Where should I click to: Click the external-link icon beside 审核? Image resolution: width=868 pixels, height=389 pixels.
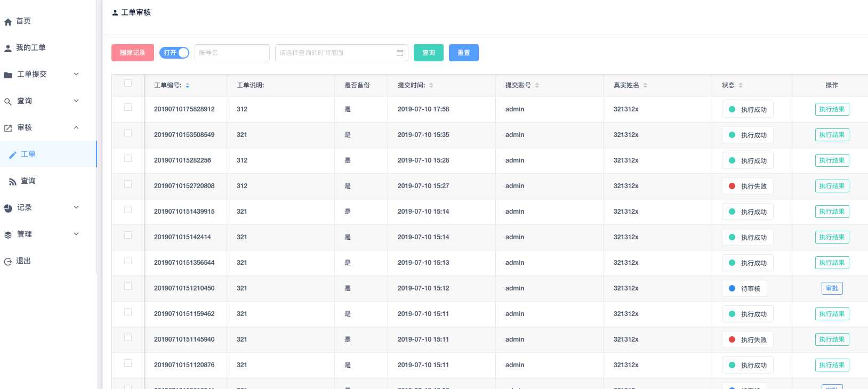pos(8,128)
